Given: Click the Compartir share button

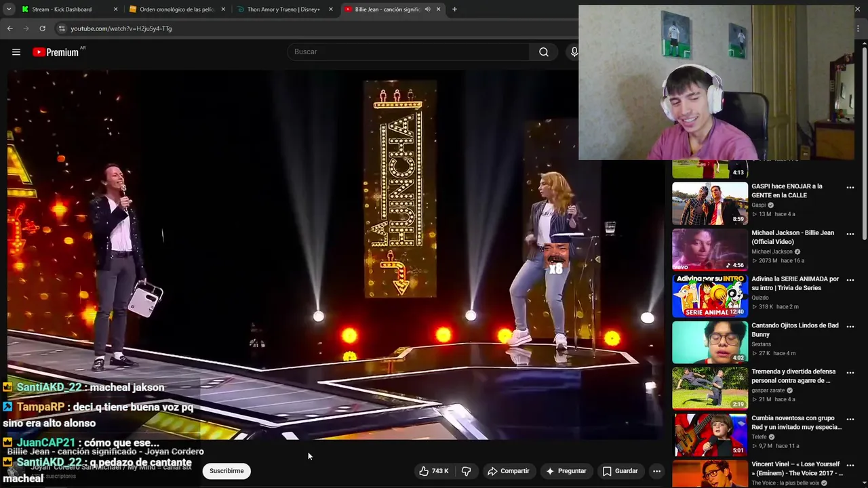Looking at the screenshot, I should (509, 471).
